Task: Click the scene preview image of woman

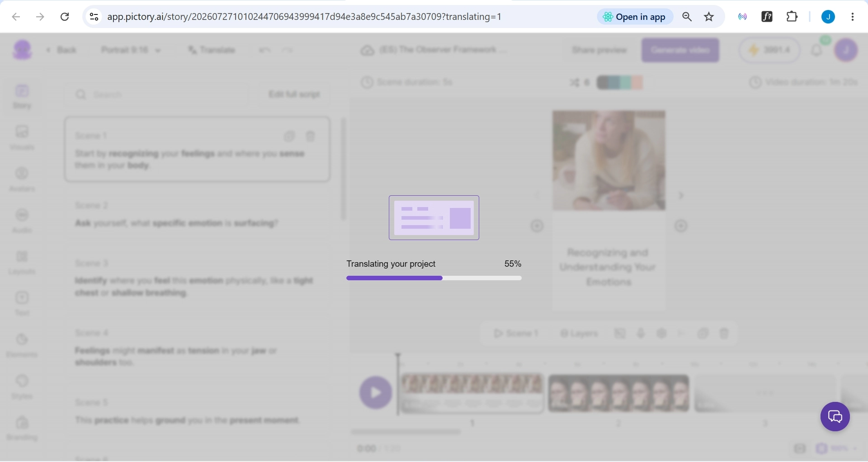Action: tap(609, 160)
